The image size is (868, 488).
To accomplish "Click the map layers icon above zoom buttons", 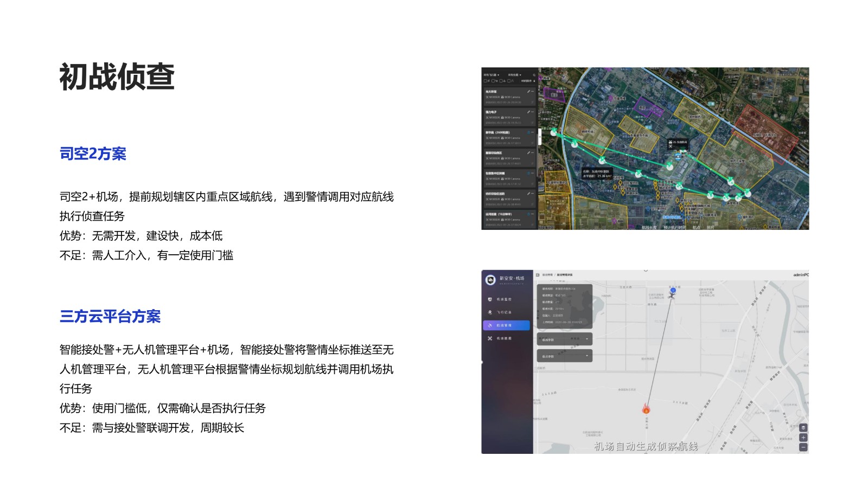I will point(803,428).
